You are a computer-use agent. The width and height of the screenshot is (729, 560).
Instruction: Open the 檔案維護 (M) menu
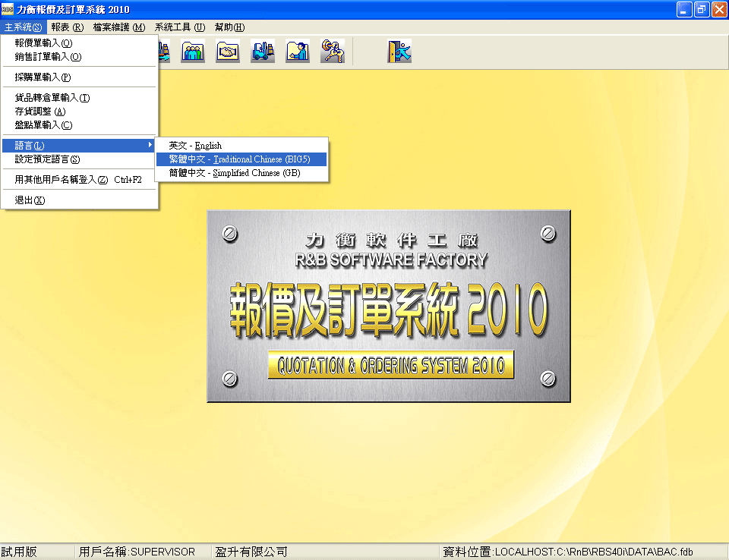(x=119, y=27)
